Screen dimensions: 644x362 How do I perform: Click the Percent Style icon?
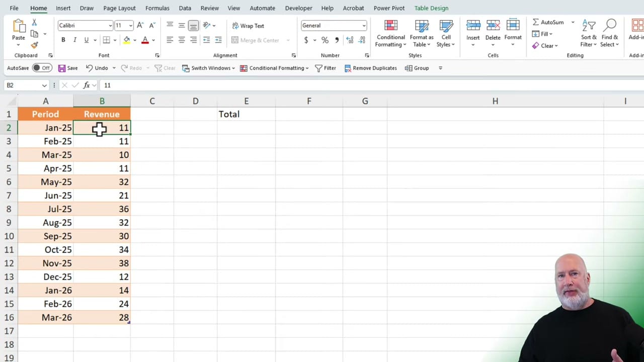[x=325, y=40]
